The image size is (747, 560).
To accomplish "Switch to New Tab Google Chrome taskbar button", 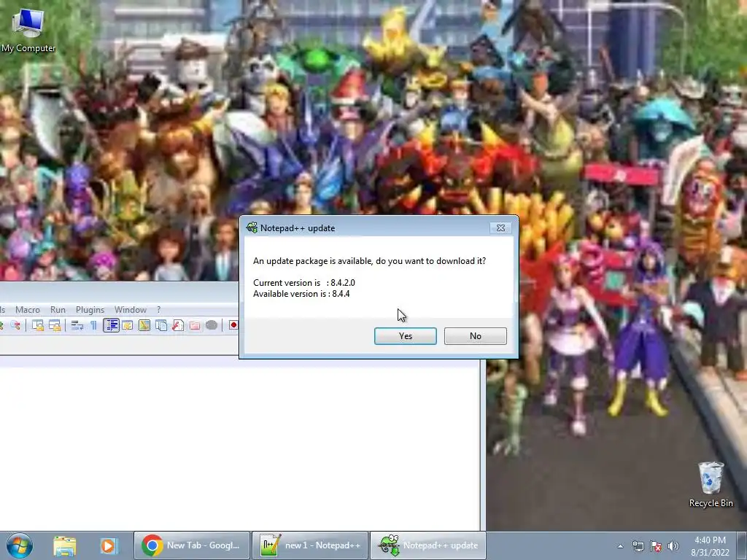I will 192,545.
